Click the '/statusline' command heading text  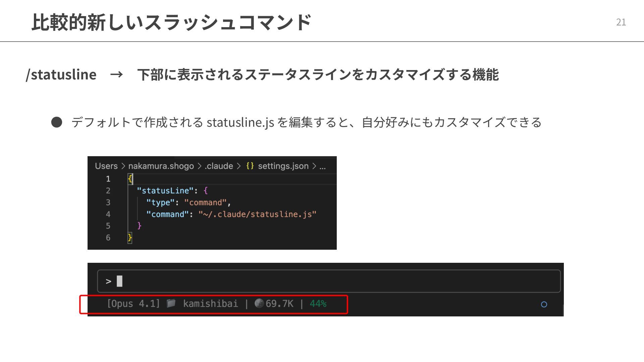pyautogui.click(x=61, y=74)
